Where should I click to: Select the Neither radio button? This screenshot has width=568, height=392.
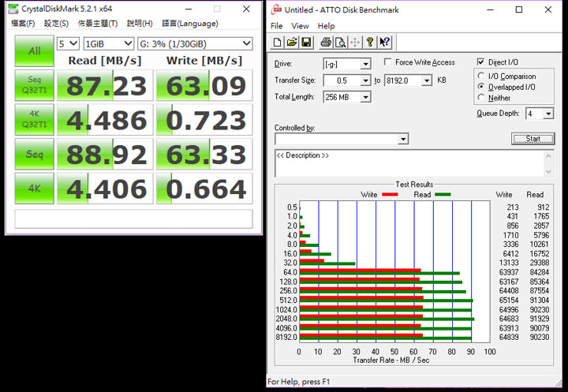tap(482, 98)
